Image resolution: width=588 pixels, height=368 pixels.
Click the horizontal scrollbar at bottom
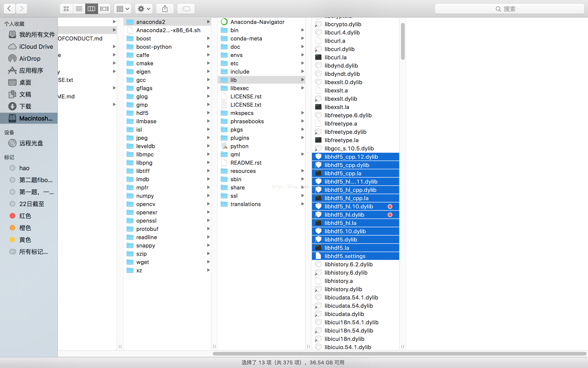[399, 354]
